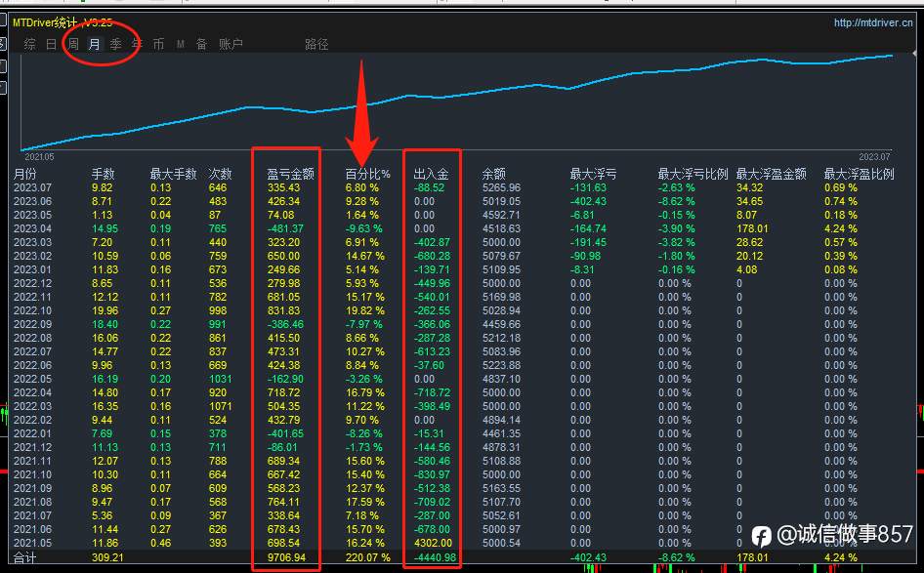Viewport: 924px width, 573px height.
Task: Click the 次数 column header
Action: click(x=220, y=175)
